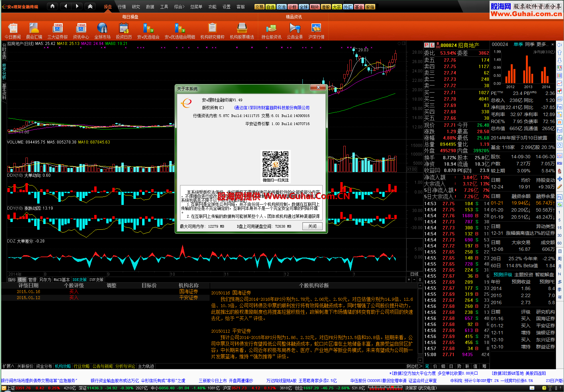This screenshot has height=392, width=564.
Task: Click the four-way move arrows sidebar icon
Action: (560, 179)
